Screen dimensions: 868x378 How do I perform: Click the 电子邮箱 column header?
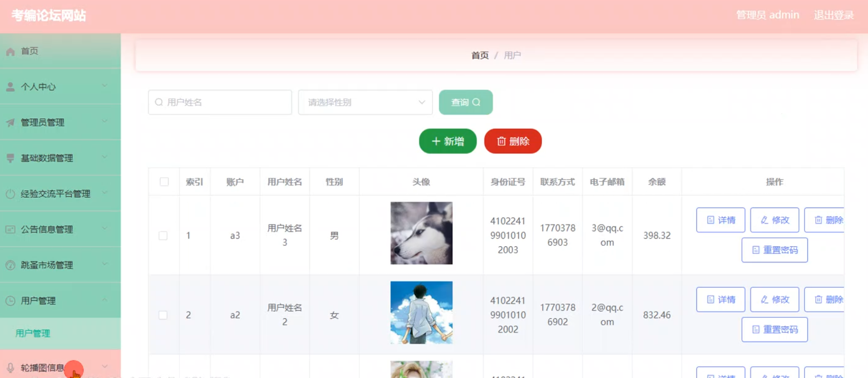pos(607,182)
